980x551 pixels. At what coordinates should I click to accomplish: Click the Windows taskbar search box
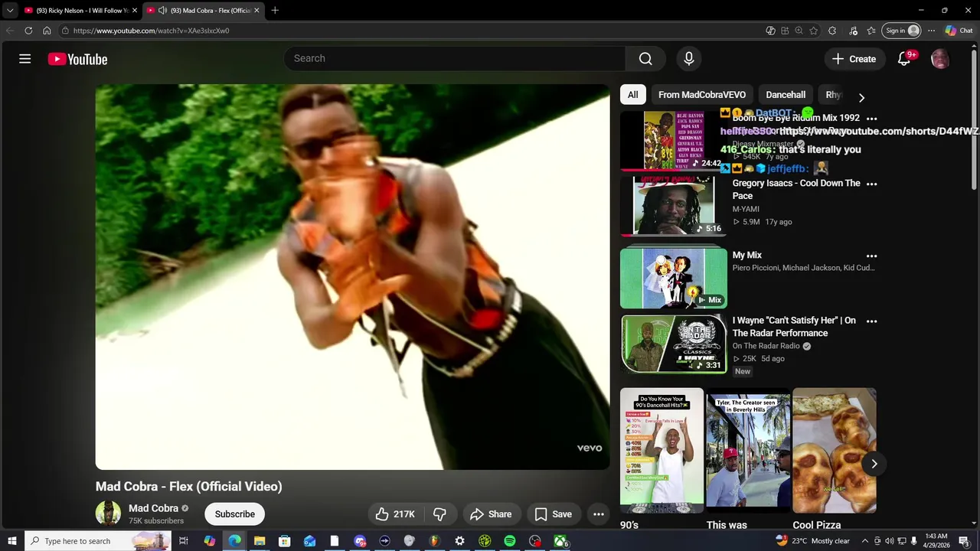click(98, 541)
